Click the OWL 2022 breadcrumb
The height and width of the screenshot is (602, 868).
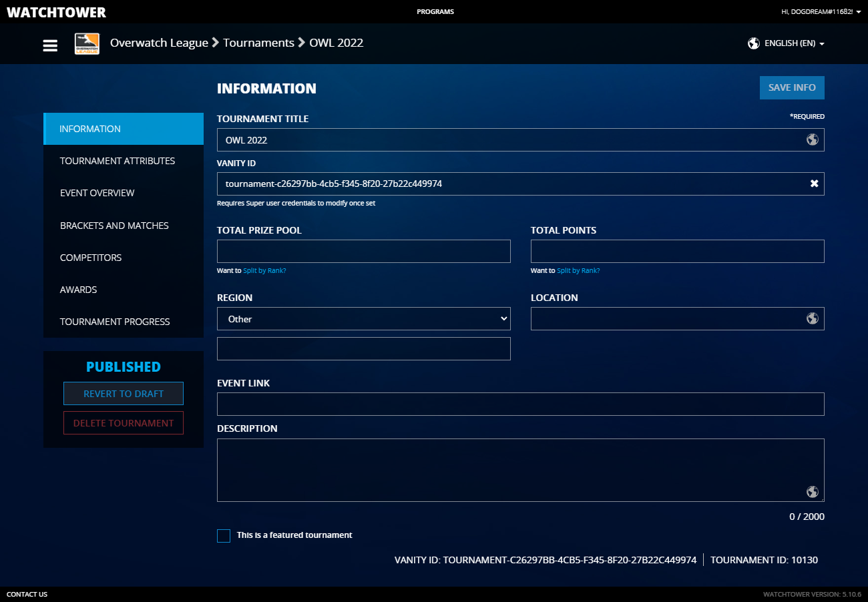[x=337, y=43]
